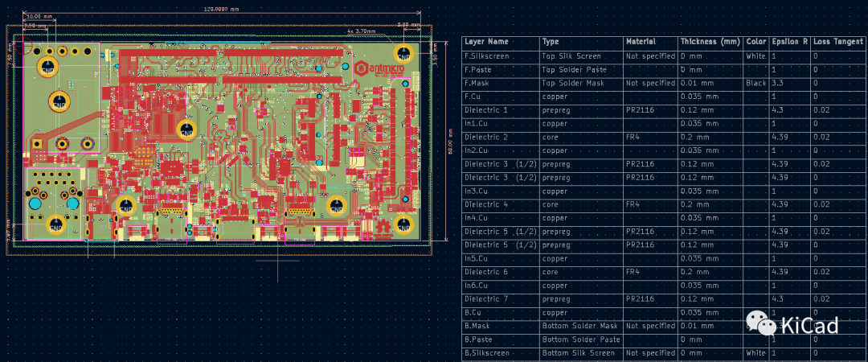Screen dimensions: 868x362
Task: Click "FR4" material in the Dielectric 6 row
Action: click(651, 272)
